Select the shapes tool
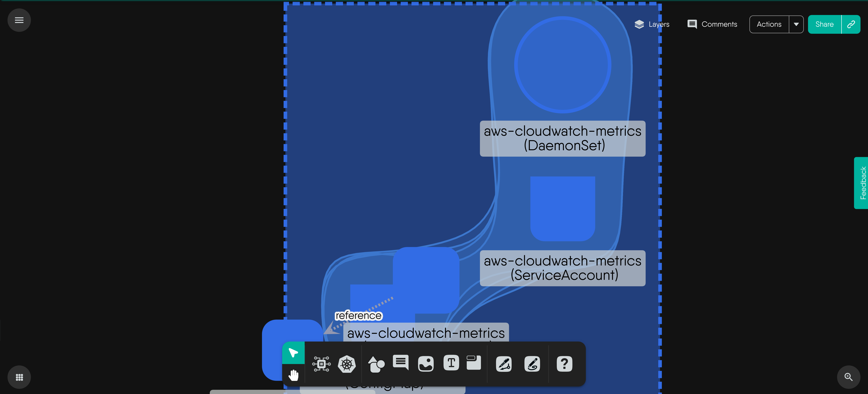The width and height of the screenshot is (868, 394). point(376,364)
